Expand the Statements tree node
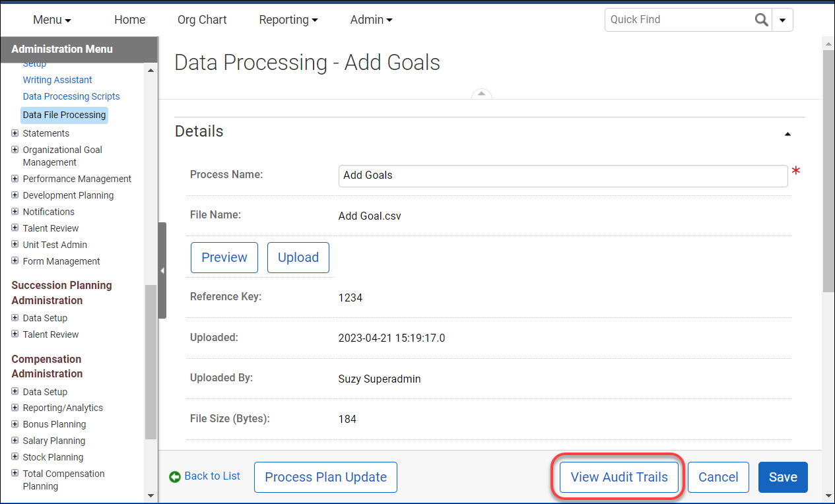The image size is (835, 504). click(x=16, y=133)
